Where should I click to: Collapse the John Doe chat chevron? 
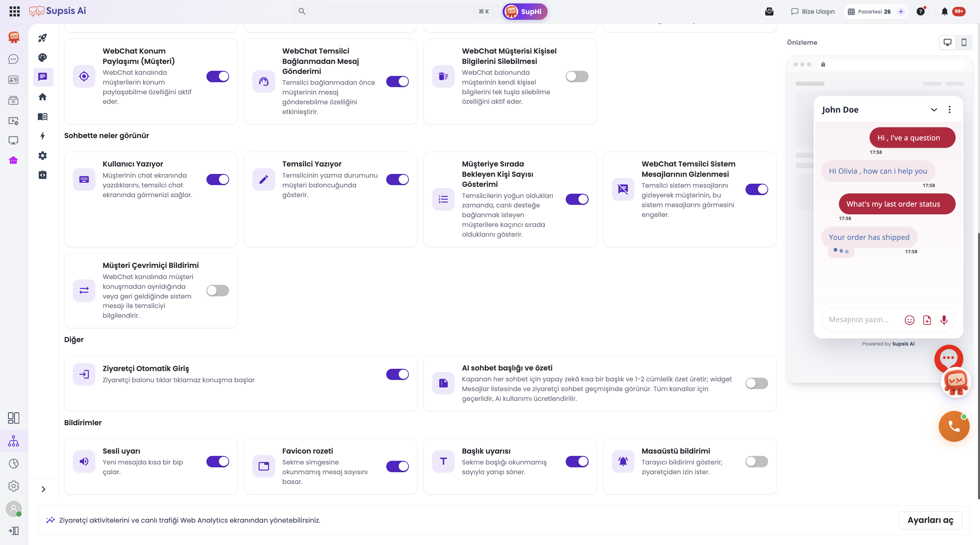pos(934,110)
